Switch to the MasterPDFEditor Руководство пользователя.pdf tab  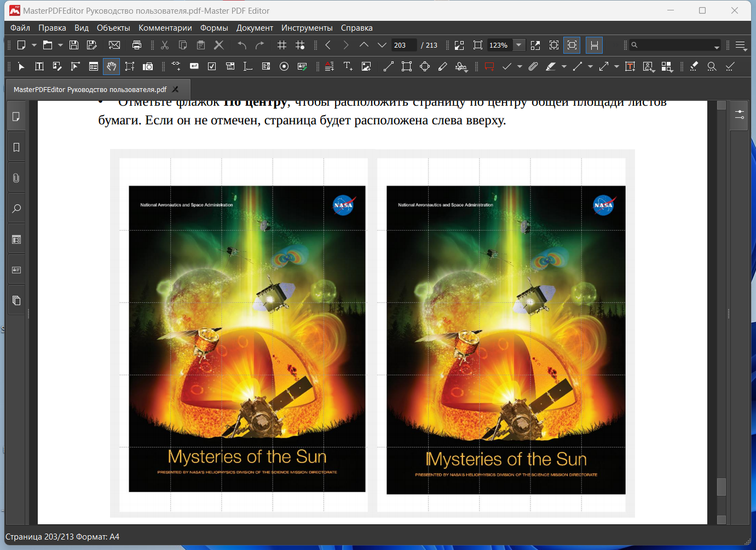pos(98,89)
